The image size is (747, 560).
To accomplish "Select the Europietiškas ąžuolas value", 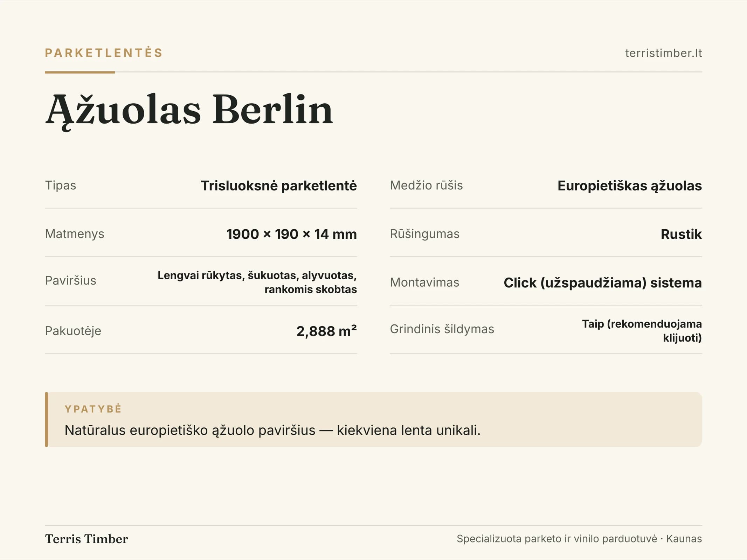I will [x=630, y=185].
